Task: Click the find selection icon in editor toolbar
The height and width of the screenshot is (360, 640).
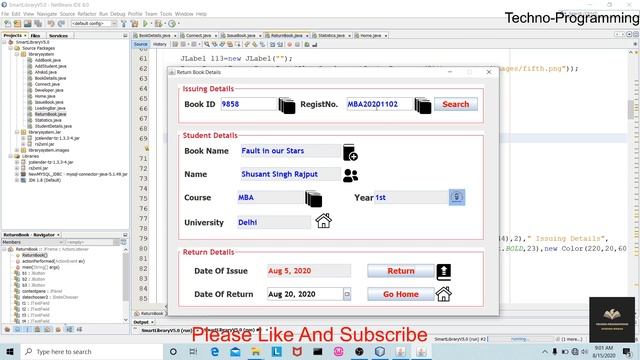Action: (x=207, y=44)
